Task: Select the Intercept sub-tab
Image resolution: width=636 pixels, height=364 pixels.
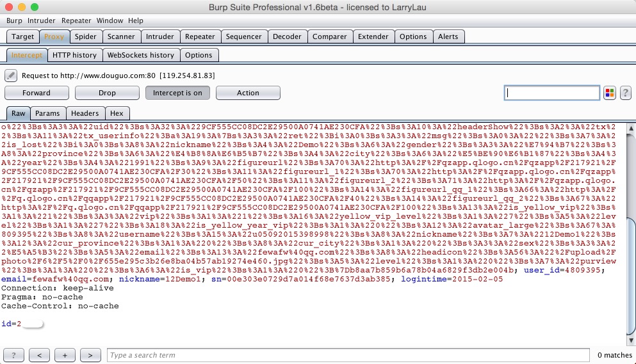Action: 27,55
